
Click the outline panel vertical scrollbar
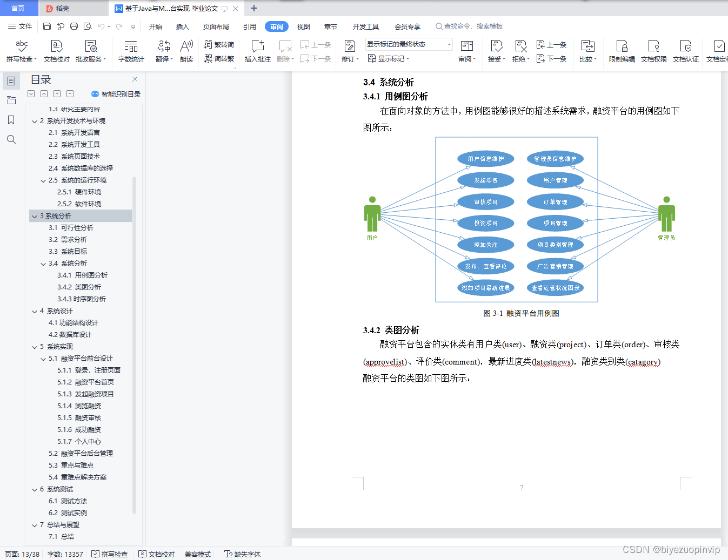[x=134, y=346]
